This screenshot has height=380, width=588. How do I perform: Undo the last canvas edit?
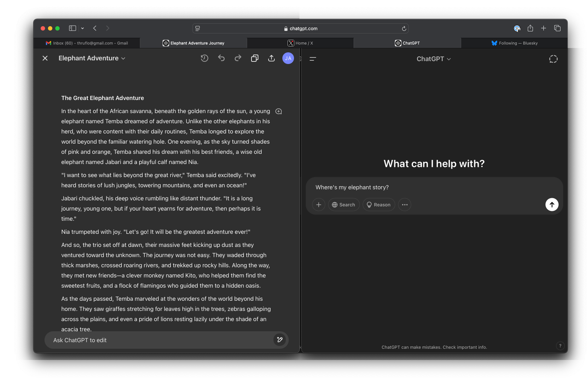221,58
